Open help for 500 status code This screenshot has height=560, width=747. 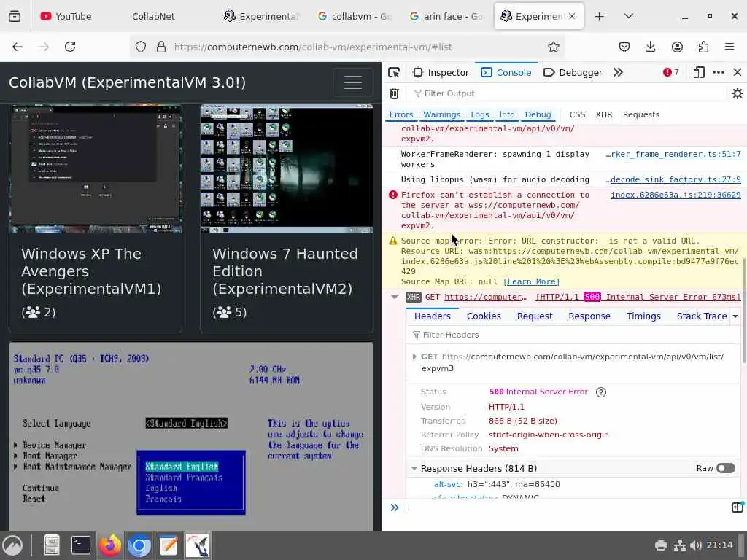coord(601,392)
